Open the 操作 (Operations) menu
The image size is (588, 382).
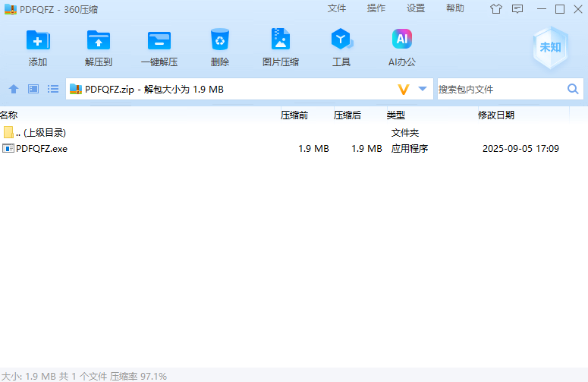click(x=376, y=8)
